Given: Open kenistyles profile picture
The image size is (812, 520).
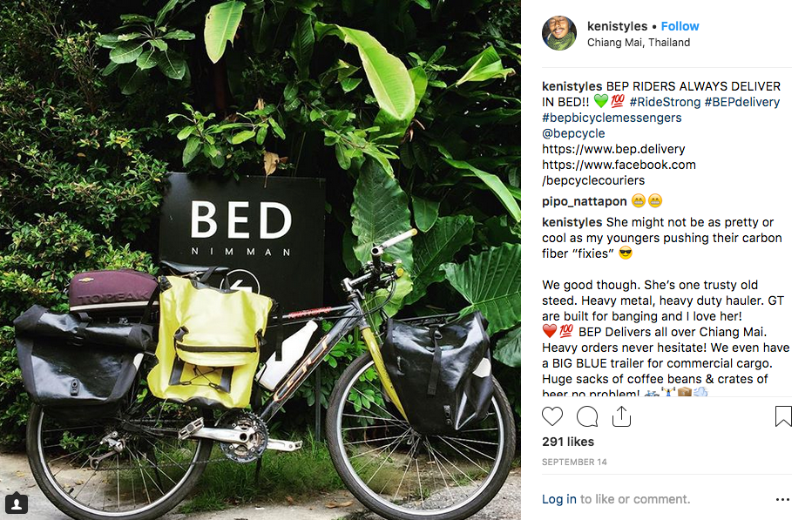Looking at the screenshot, I should click(x=559, y=33).
